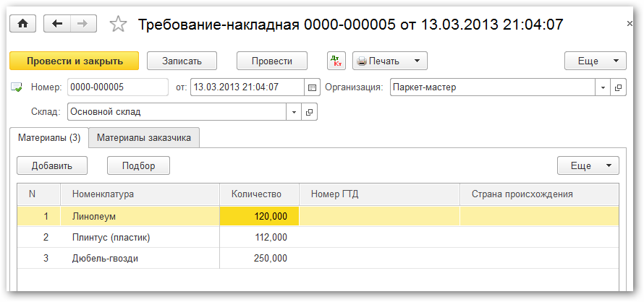Image resolution: width=644 pixels, height=302 pixels.
Task: Expand the Организация dropdown list
Action: [x=603, y=87]
